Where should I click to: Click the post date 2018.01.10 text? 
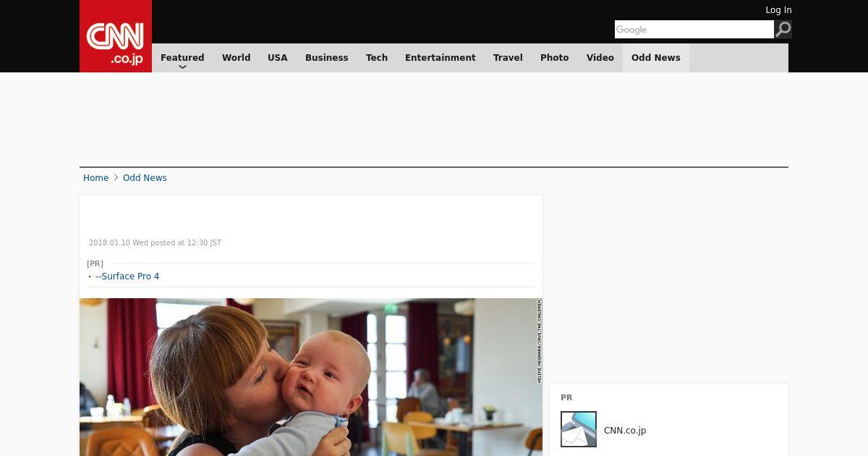coord(155,243)
